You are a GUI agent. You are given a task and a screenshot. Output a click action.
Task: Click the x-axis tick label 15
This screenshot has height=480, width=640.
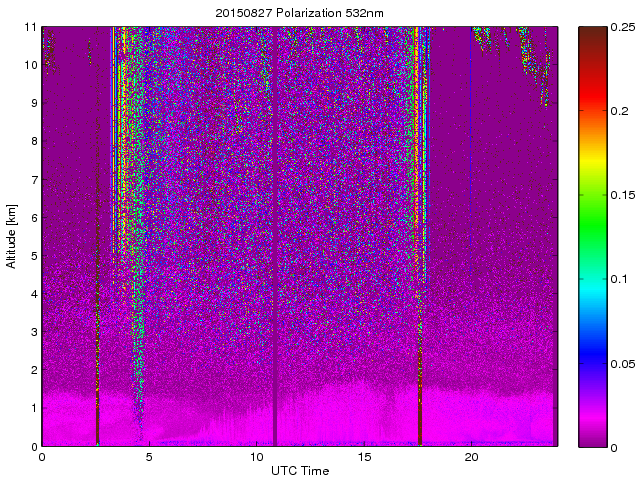pyautogui.click(x=364, y=457)
